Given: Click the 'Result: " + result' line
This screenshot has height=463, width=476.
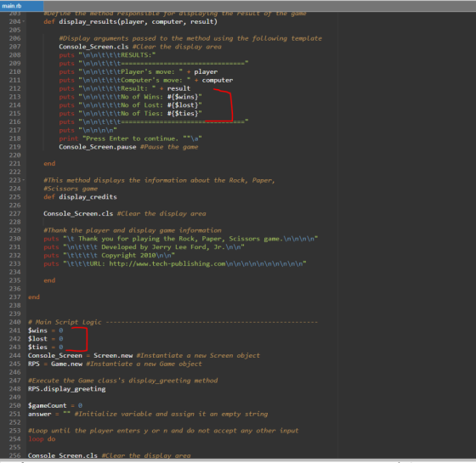Looking at the screenshot, I should [124, 88].
